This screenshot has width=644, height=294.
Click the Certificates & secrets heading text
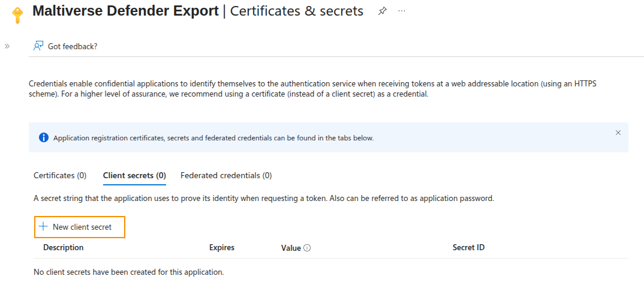tap(296, 11)
